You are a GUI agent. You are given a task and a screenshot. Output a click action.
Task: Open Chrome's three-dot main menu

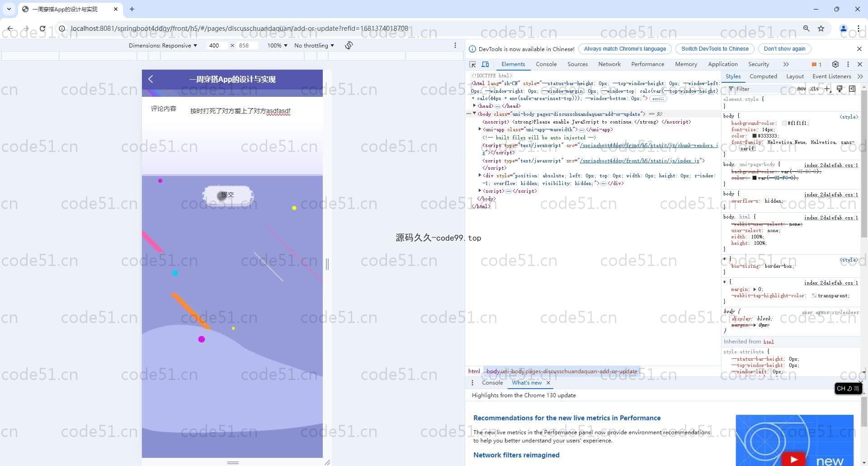[859, 29]
